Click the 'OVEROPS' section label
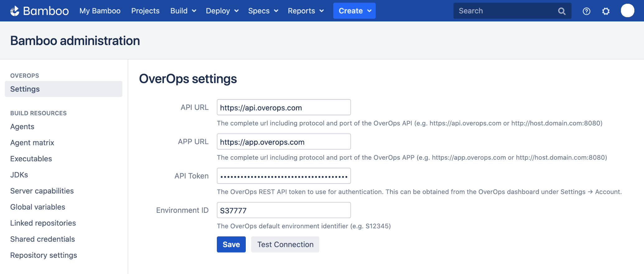The width and height of the screenshot is (644, 274). tap(25, 76)
